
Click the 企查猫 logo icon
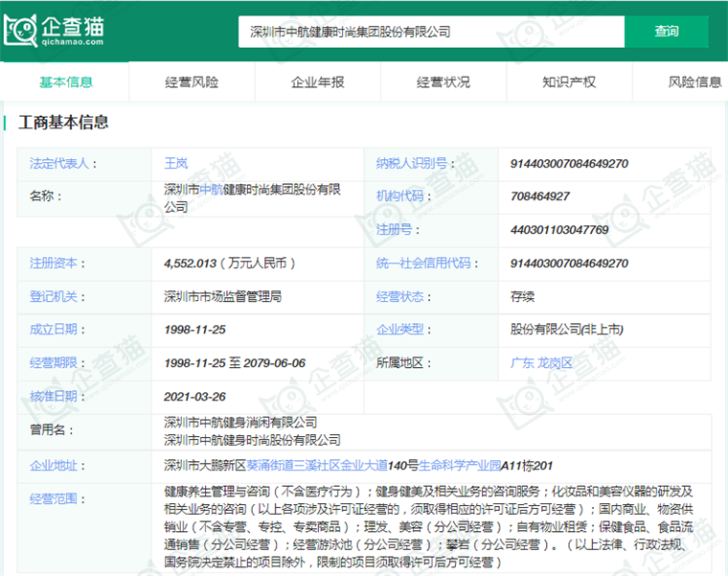click(54, 31)
